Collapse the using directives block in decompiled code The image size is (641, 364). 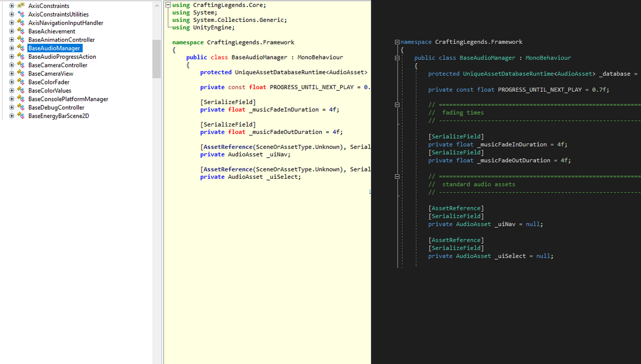pos(168,5)
